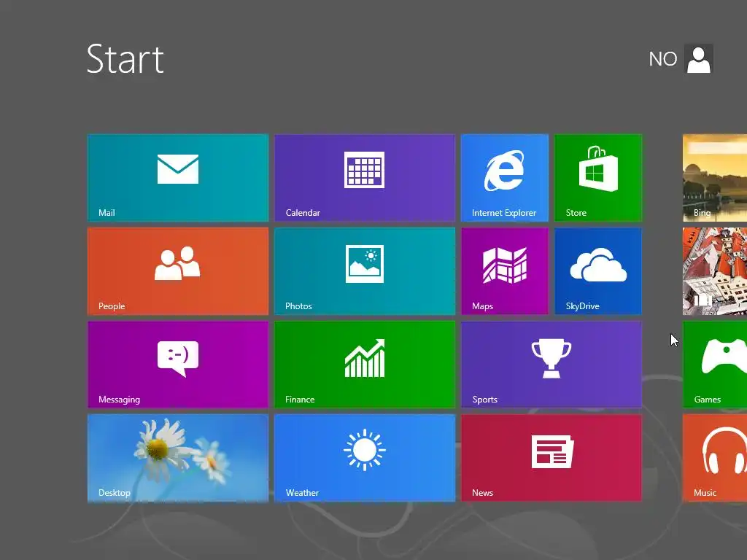Click the user name NO
Viewport: 747px width, 560px height.
click(662, 59)
